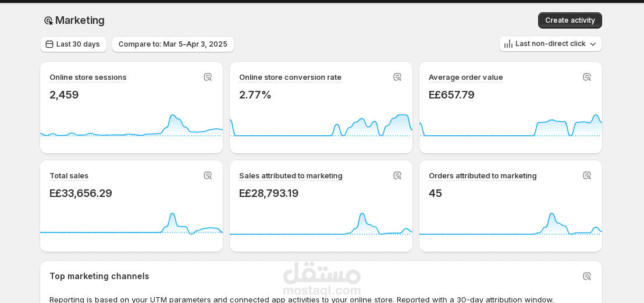Viewport: 644px width, 303px height.
Task: Select the E£33,656.29 total sales value
Action: click(81, 193)
